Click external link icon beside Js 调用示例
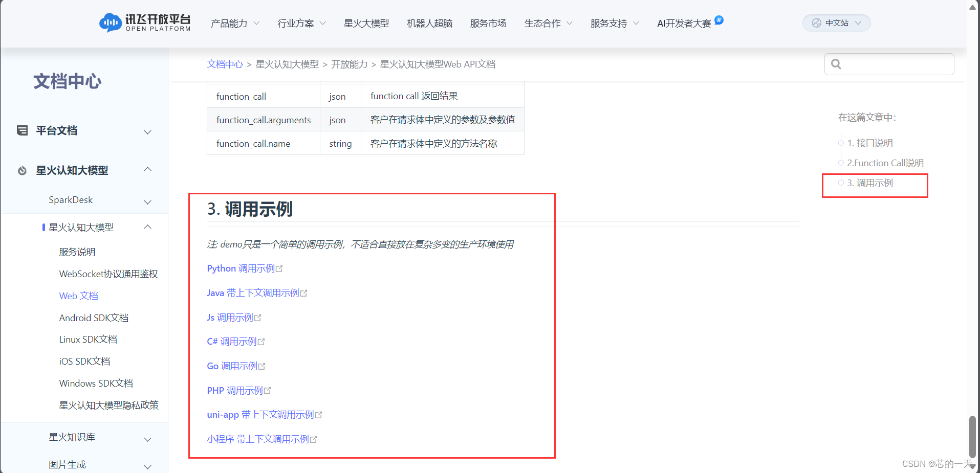The image size is (980, 473). pyautogui.click(x=257, y=318)
